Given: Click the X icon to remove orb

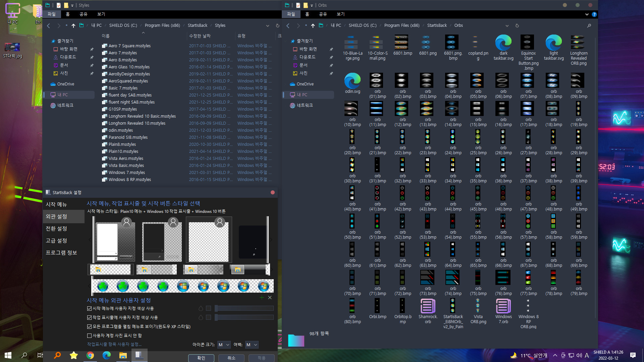Looking at the screenshot, I should coord(270,297).
